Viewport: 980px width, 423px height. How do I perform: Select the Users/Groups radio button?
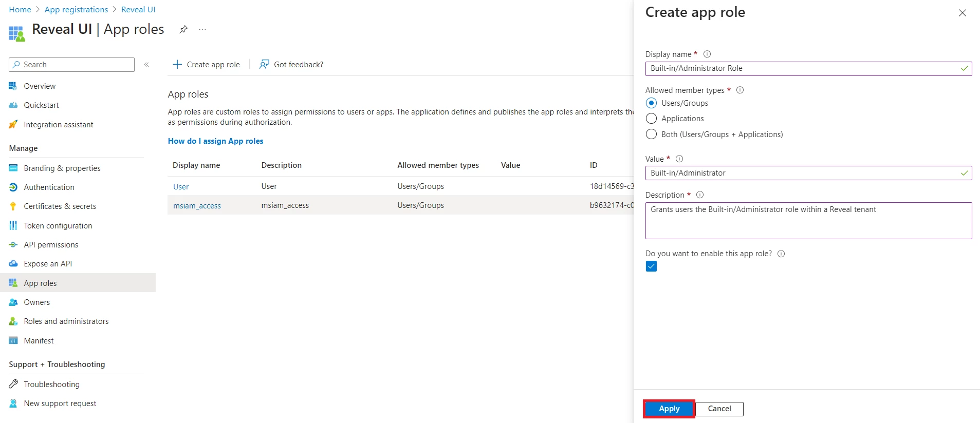click(651, 103)
